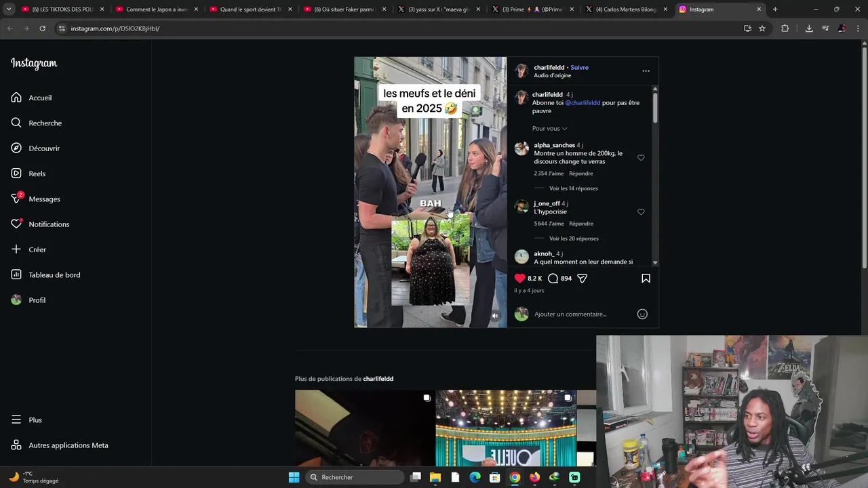This screenshot has height=488, width=868.
Task: Open the emoji picker
Action: pos(642,314)
